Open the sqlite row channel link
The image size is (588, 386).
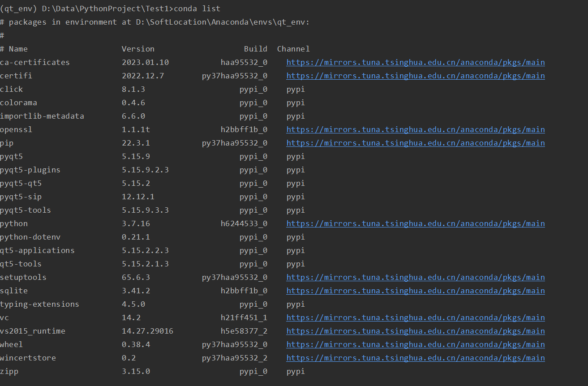coord(416,291)
